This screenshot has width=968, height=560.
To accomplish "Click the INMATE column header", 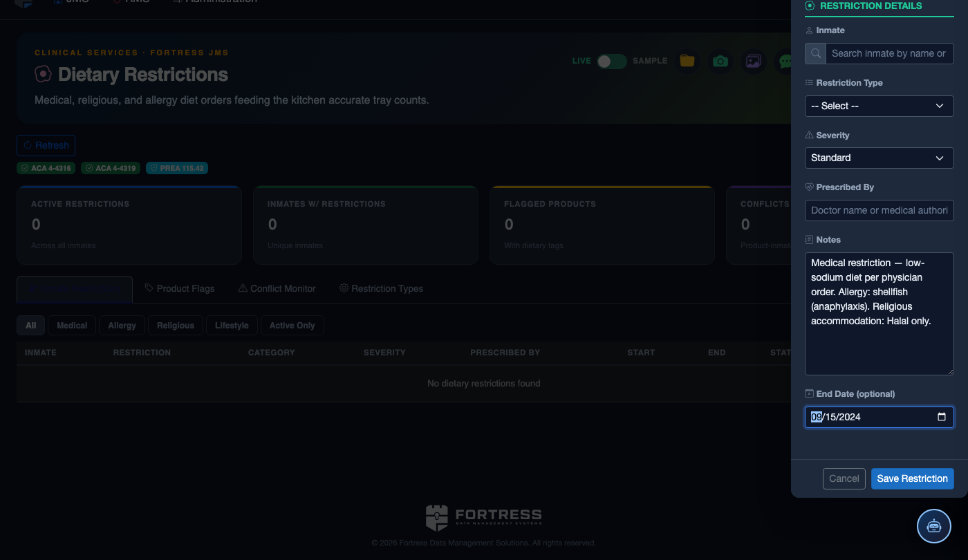I will 41,353.
